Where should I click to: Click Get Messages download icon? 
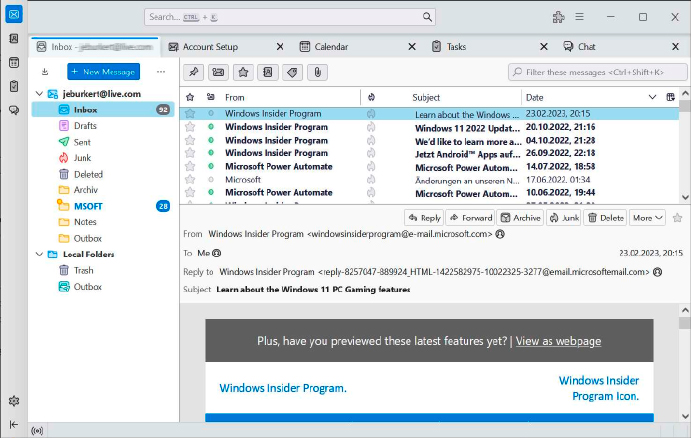pyautogui.click(x=45, y=72)
